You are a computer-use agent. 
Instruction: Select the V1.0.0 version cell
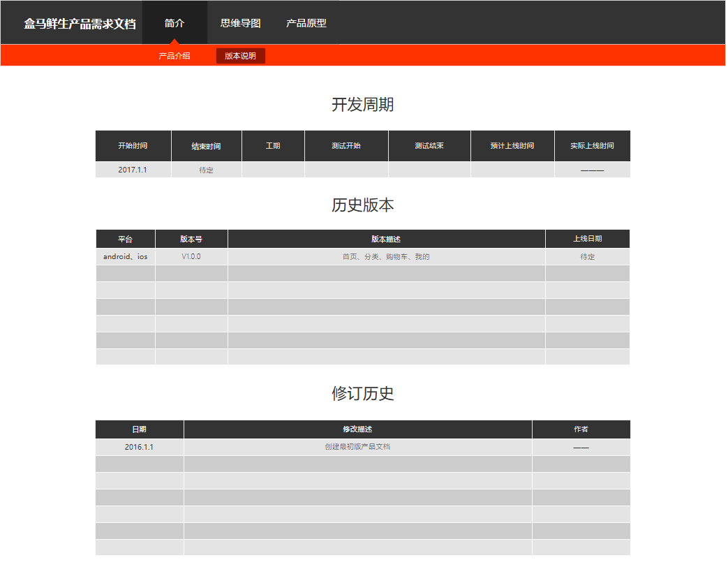click(191, 256)
